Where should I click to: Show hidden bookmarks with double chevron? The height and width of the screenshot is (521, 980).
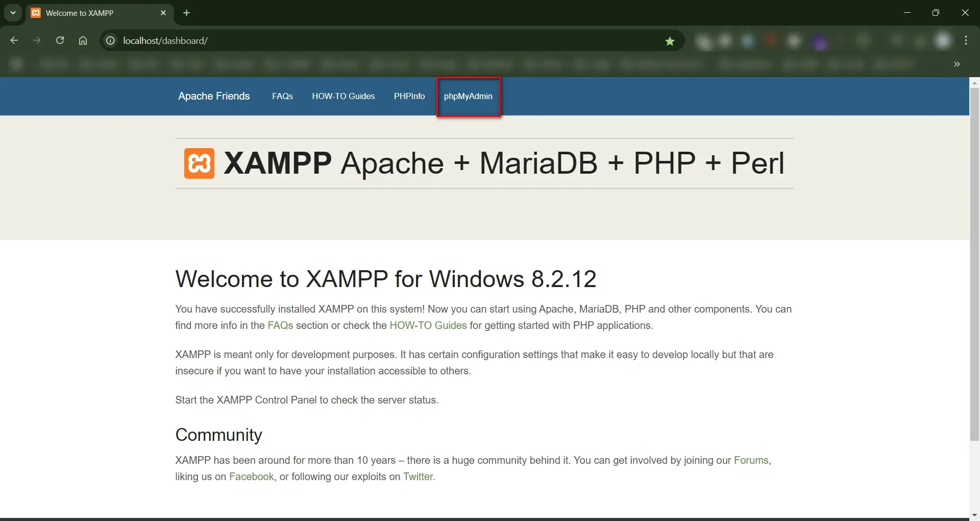coord(957,64)
